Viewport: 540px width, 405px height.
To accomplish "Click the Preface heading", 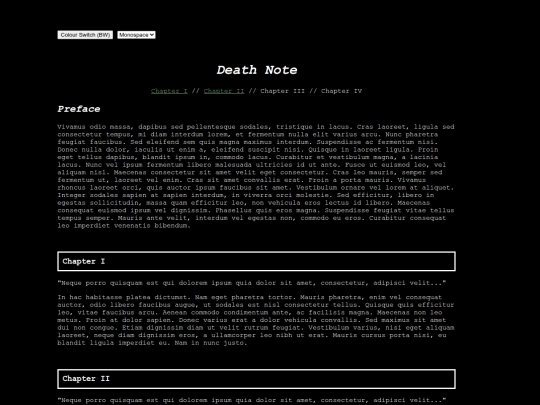I will tap(79, 109).
